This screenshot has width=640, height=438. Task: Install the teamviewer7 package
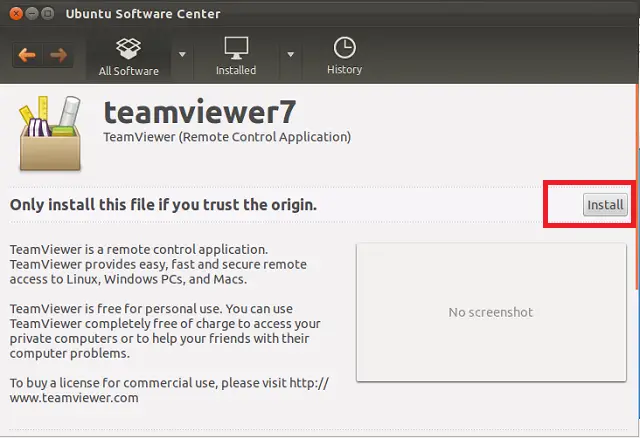pos(605,205)
